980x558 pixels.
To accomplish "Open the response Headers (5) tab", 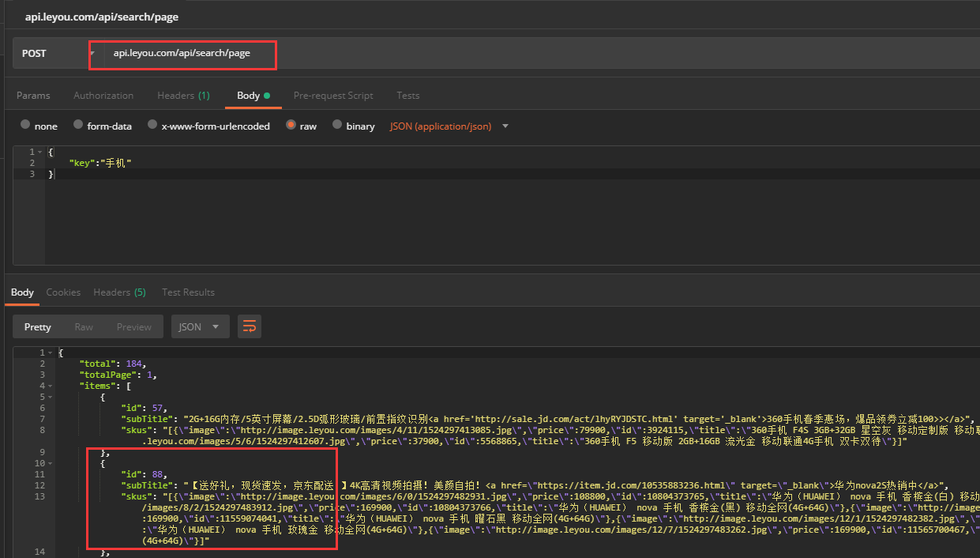I will [119, 292].
